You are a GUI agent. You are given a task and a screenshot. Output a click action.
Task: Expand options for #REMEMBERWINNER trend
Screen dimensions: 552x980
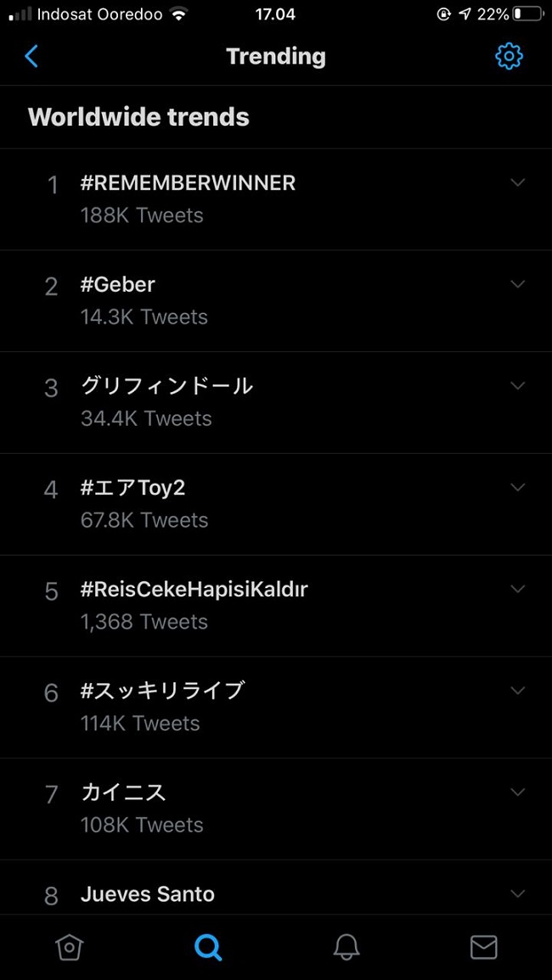[518, 182]
